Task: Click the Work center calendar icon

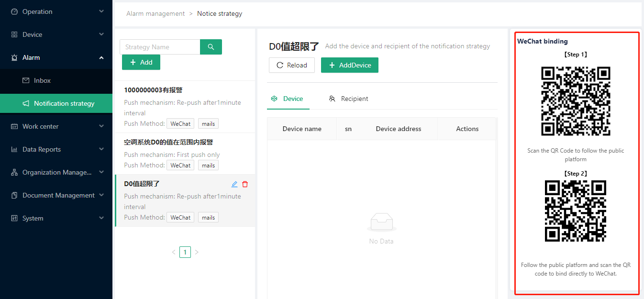Action: (14, 126)
